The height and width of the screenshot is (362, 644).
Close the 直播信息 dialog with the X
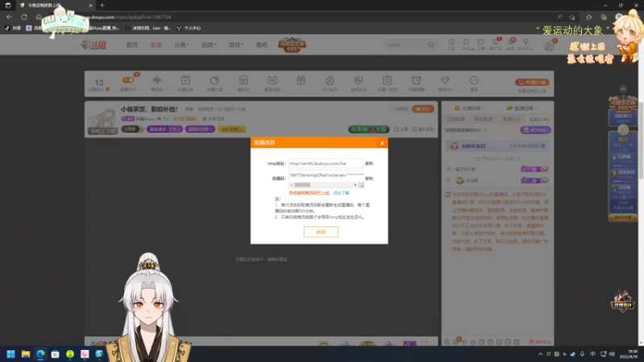382,143
